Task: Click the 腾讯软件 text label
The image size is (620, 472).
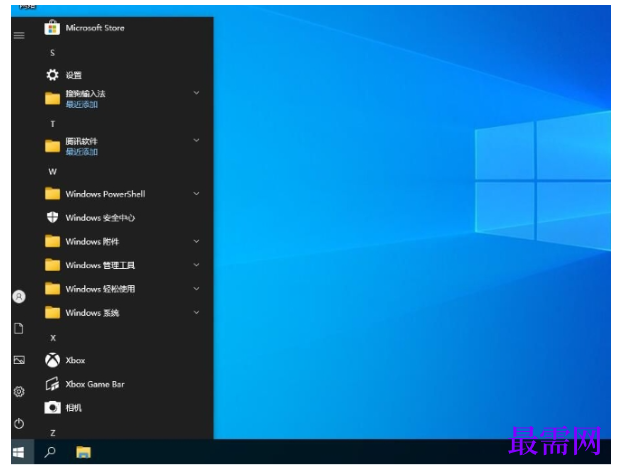Action: (81, 141)
